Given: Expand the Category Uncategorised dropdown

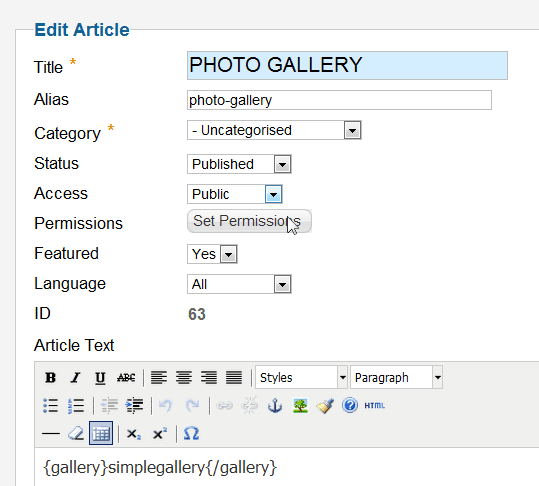Looking at the screenshot, I should click(x=274, y=130).
